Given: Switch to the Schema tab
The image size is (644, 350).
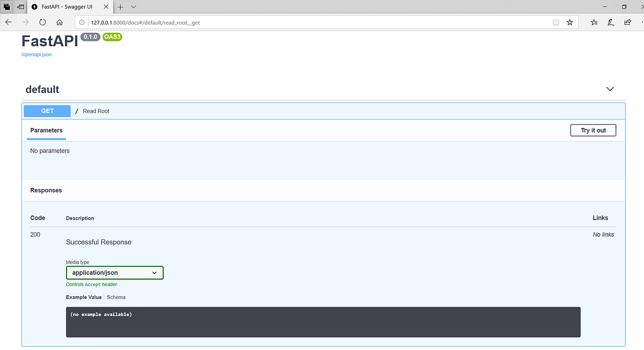Looking at the screenshot, I should [116, 297].
